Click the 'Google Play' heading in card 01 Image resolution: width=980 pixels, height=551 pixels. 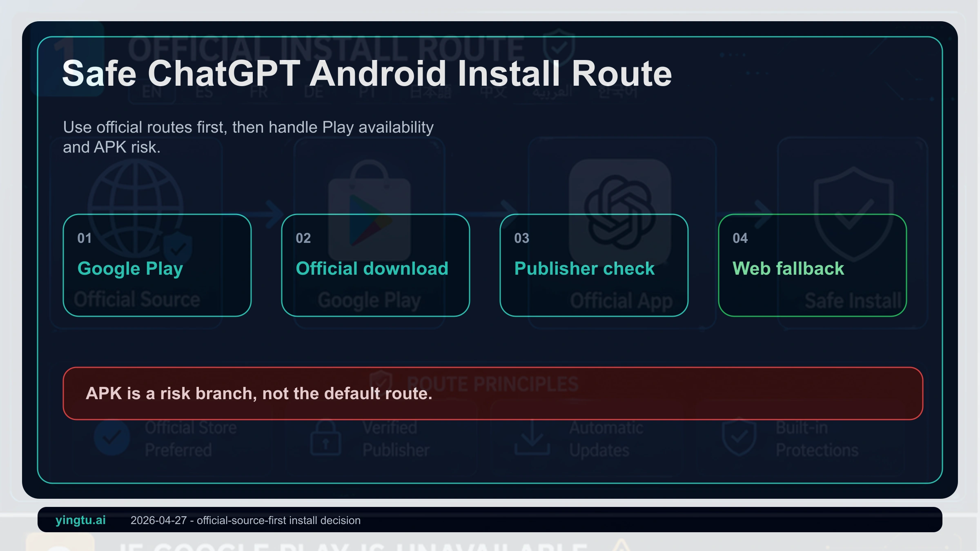(130, 269)
